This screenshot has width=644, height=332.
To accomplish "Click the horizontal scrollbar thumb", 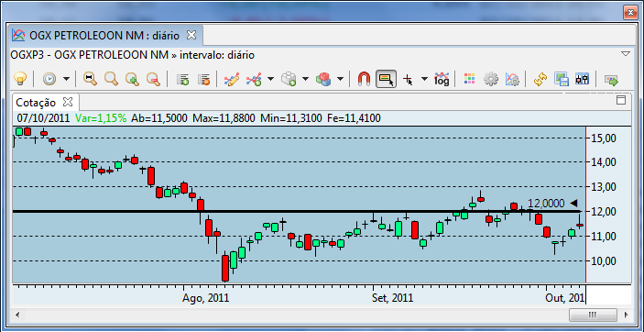I will 593,315.
